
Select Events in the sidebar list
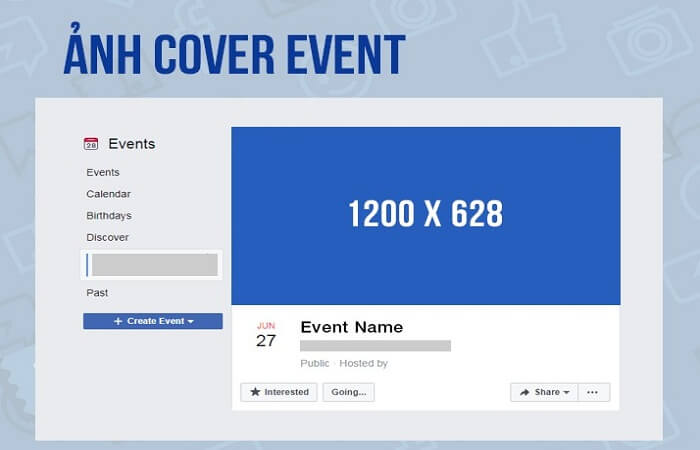pos(102,172)
